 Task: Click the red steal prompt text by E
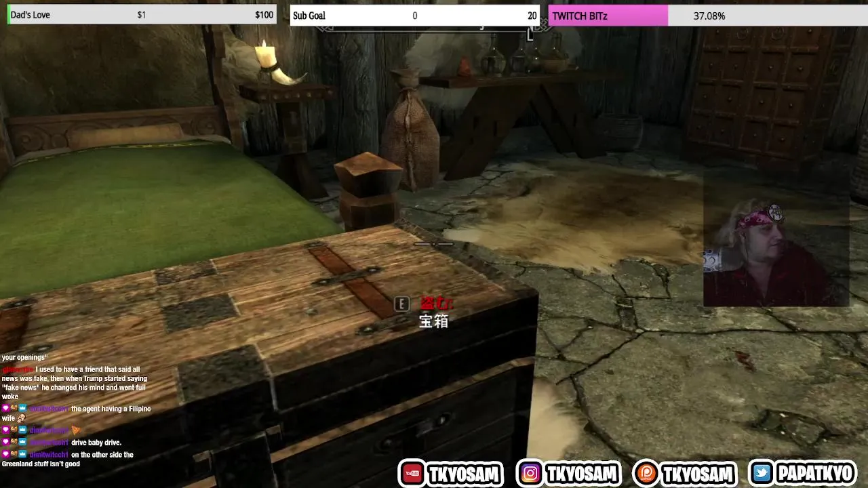[x=435, y=304]
